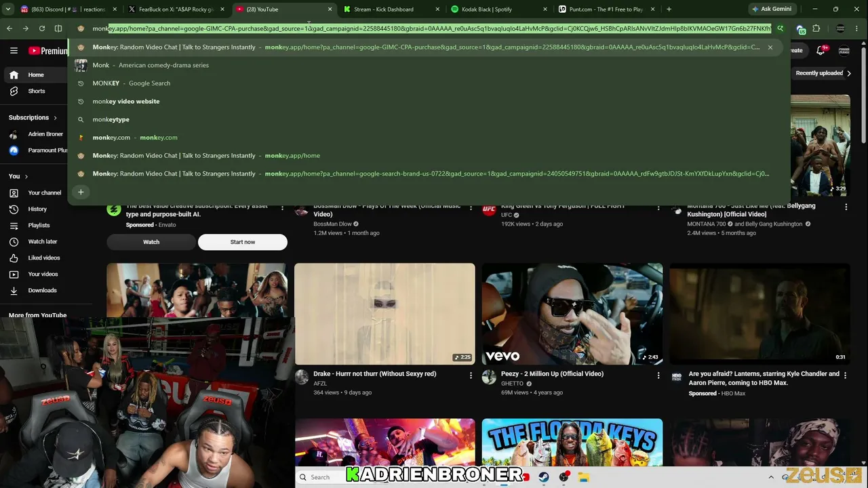
Task: Click Watch on the sponsored Envato ad
Action: coord(151,242)
